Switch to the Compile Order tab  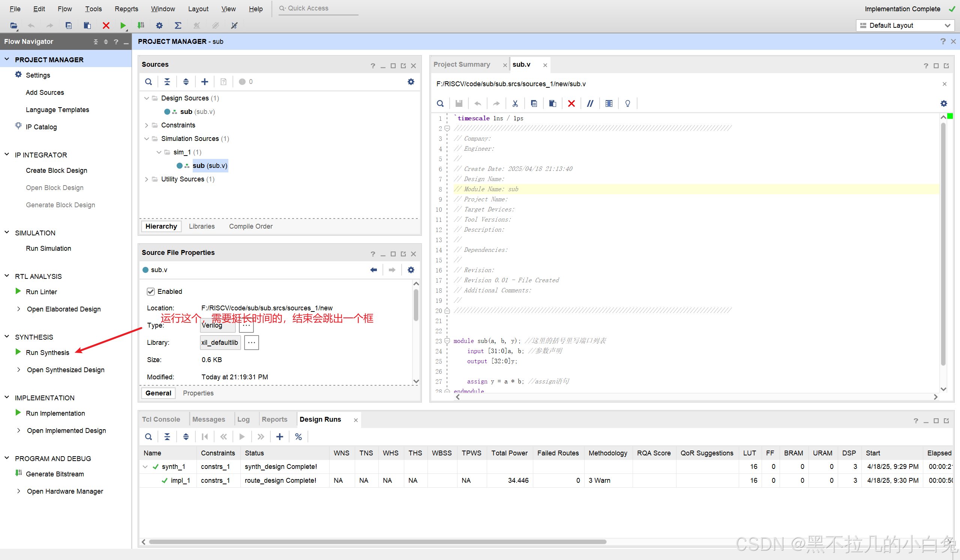pyautogui.click(x=250, y=226)
